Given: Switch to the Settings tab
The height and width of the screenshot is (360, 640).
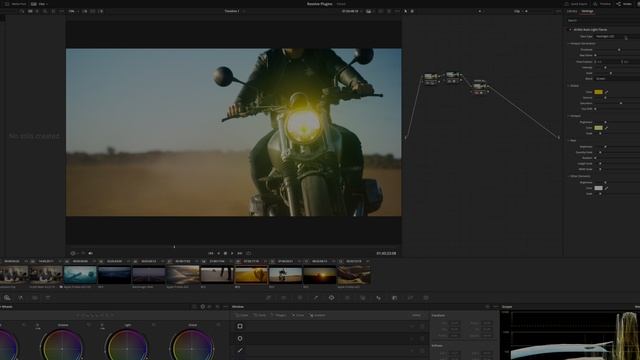Looking at the screenshot, I should tap(587, 11).
